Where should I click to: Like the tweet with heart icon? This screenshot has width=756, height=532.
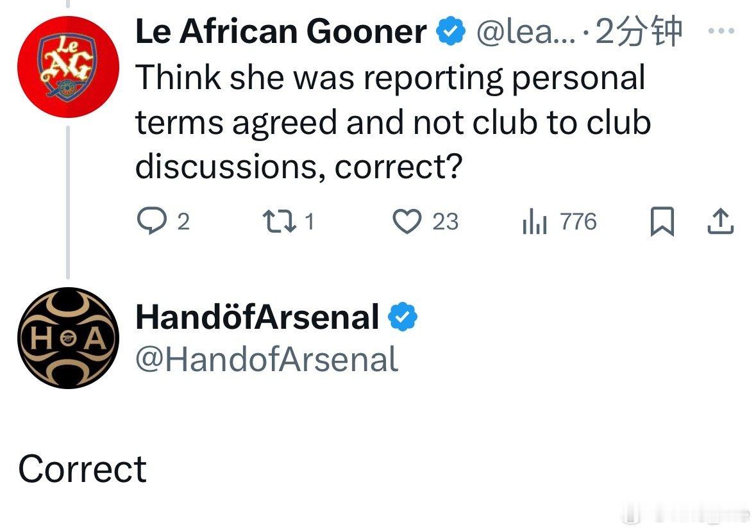tap(407, 221)
